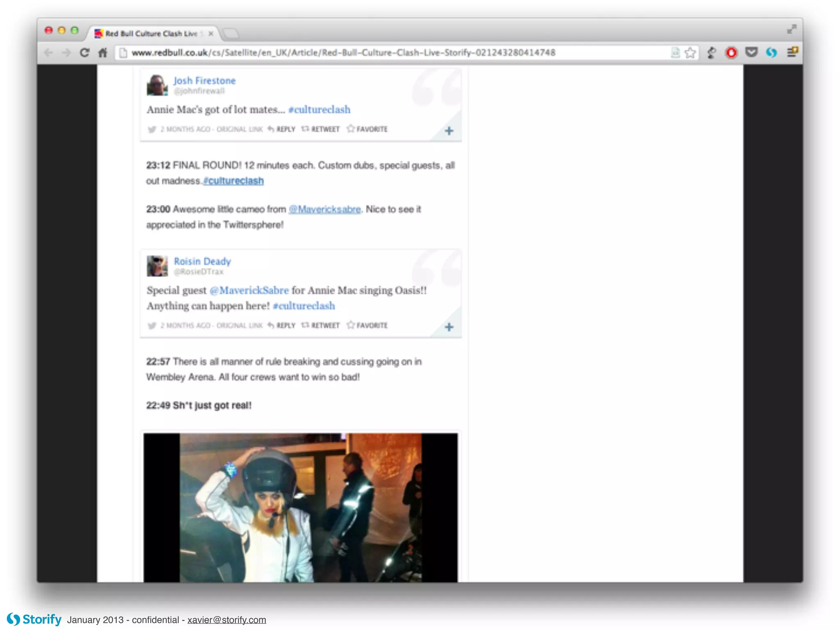
Task: Reload the Red Bull page
Action: 84,52
